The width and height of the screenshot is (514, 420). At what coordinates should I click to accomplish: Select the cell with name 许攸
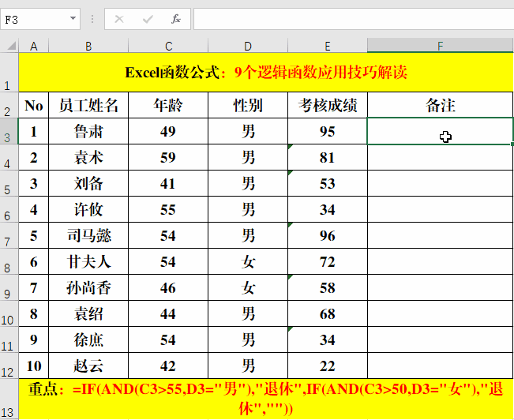point(88,209)
